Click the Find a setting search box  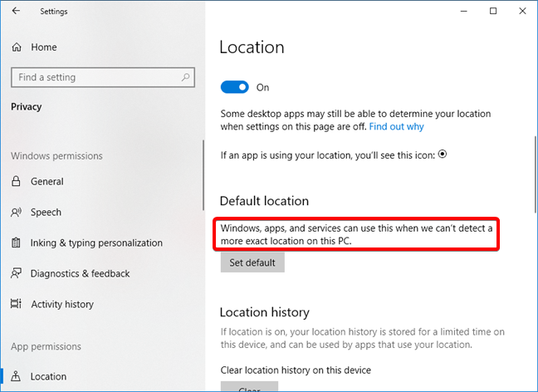[103, 77]
